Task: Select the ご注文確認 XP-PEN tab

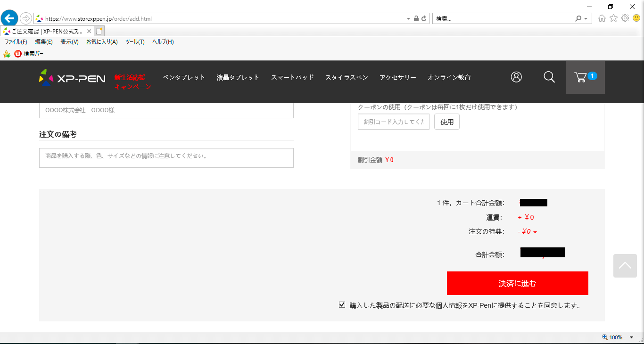Action: (x=47, y=31)
